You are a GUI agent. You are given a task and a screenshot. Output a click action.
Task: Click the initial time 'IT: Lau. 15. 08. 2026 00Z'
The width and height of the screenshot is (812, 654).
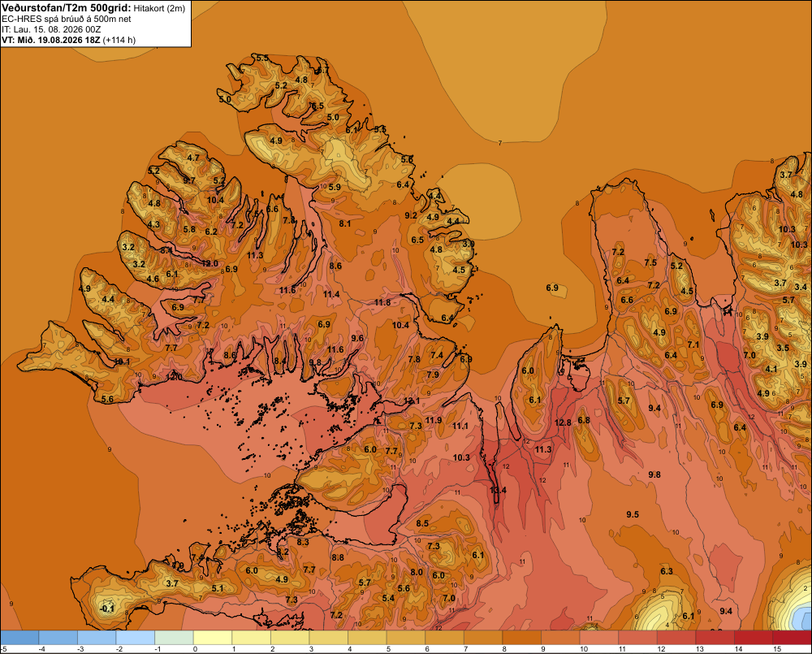51,29
